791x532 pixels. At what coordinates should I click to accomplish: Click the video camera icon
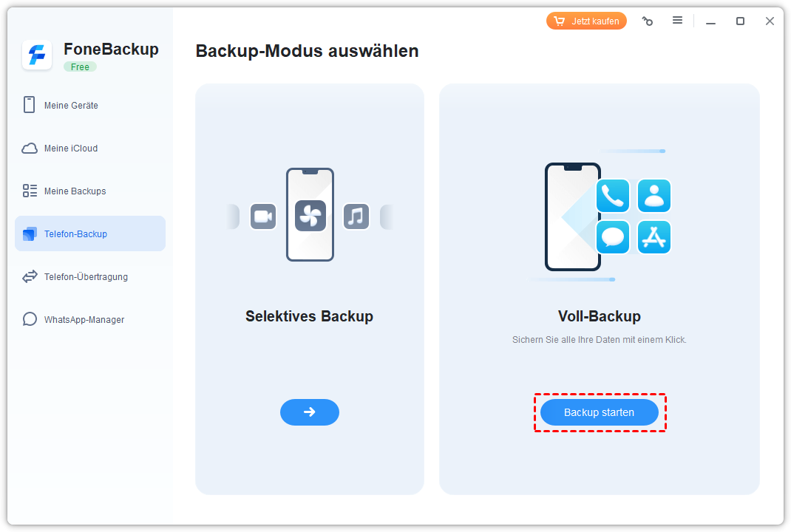(x=263, y=216)
